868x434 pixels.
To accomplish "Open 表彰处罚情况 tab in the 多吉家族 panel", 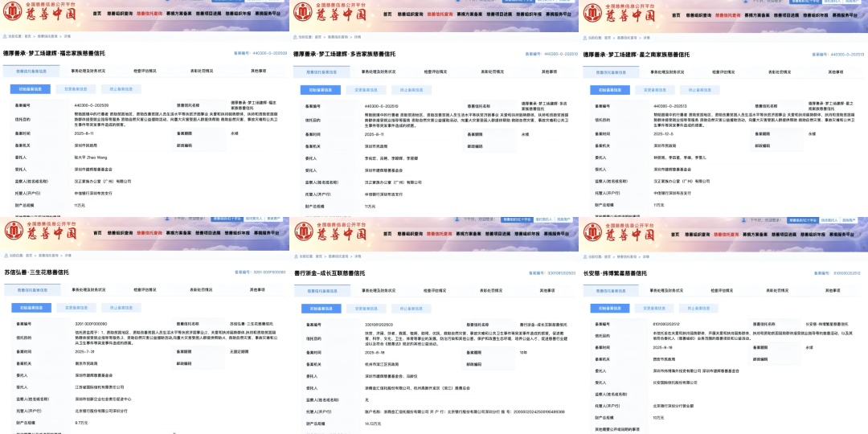I will [492, 72].
